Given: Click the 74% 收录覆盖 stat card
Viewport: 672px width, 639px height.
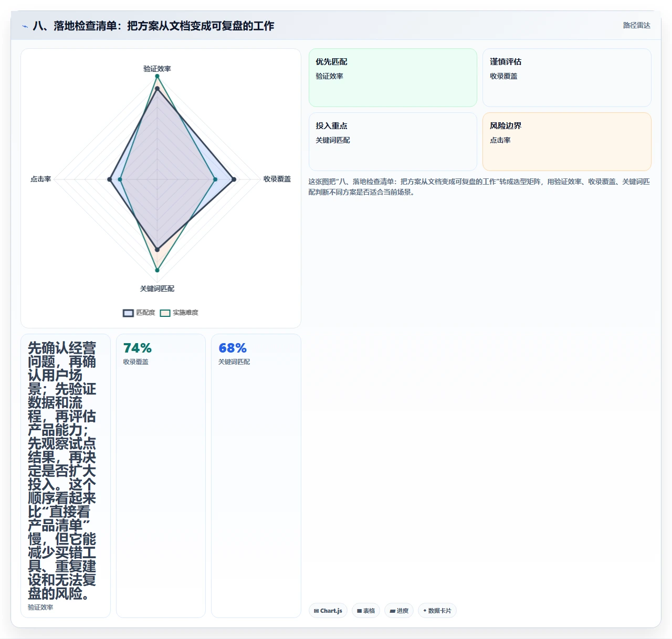Looking at the screenshot, I should 161,476.
